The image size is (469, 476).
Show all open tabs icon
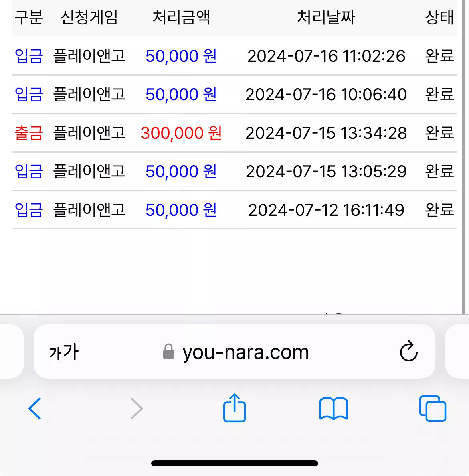[433, 409]
